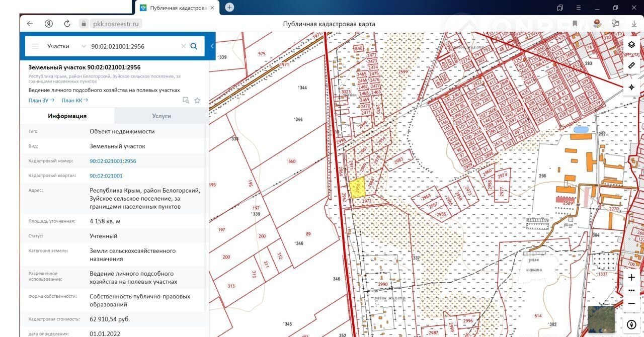
Task: Select the ruler measurement tool
Action: pyautogui.click(x=631, y=66)
